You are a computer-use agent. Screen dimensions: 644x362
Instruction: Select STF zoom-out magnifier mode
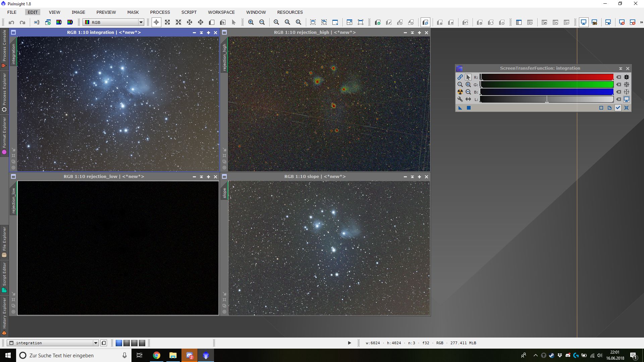(x=468, y=92)
